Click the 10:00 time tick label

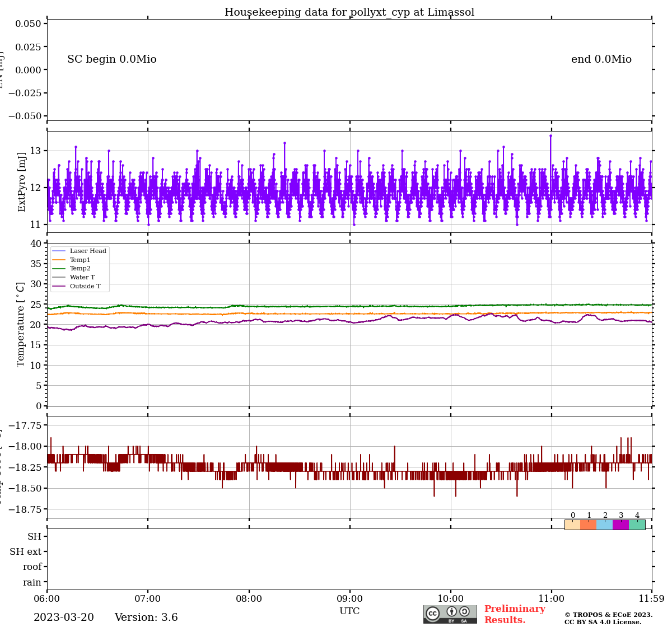click(451, 598)
